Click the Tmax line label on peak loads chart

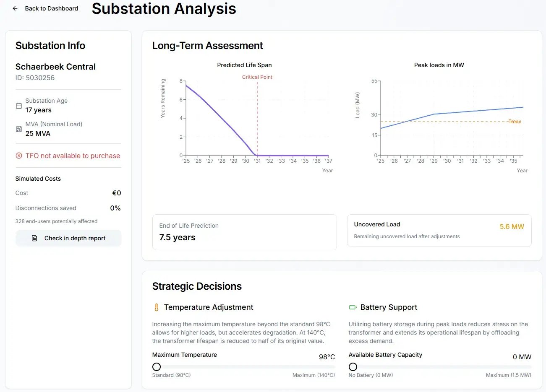[515, 122]
